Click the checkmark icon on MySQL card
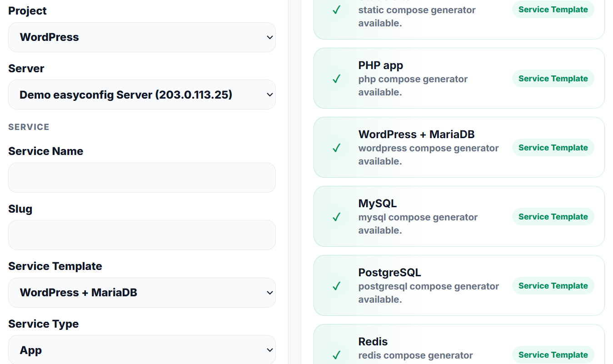 (x=337, y=217)
